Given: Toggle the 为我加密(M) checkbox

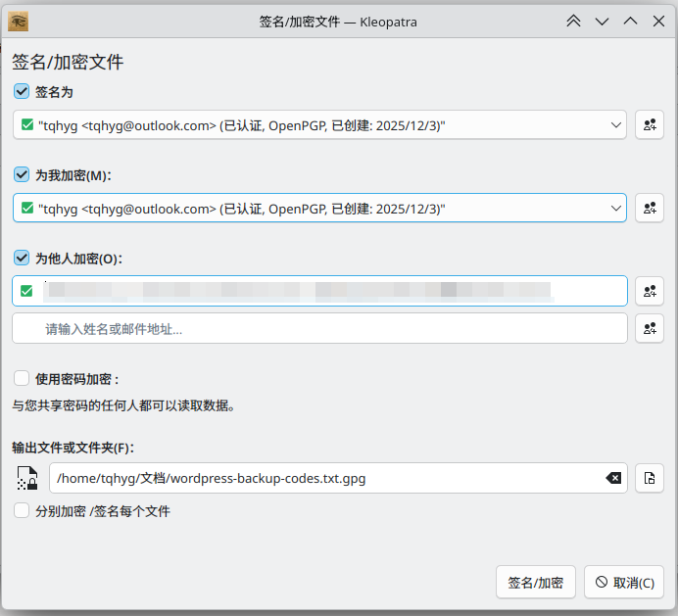Looking at the screenshot, I should [22, 175].
